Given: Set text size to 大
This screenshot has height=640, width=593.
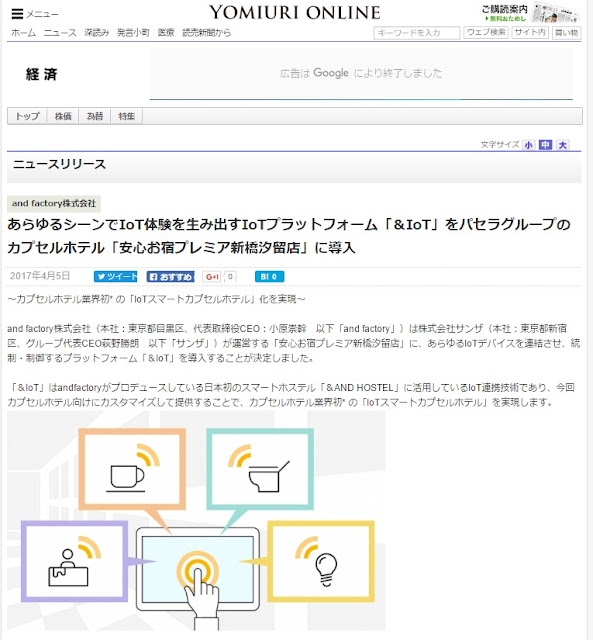Looking at the screenshot, I should 563,145.
